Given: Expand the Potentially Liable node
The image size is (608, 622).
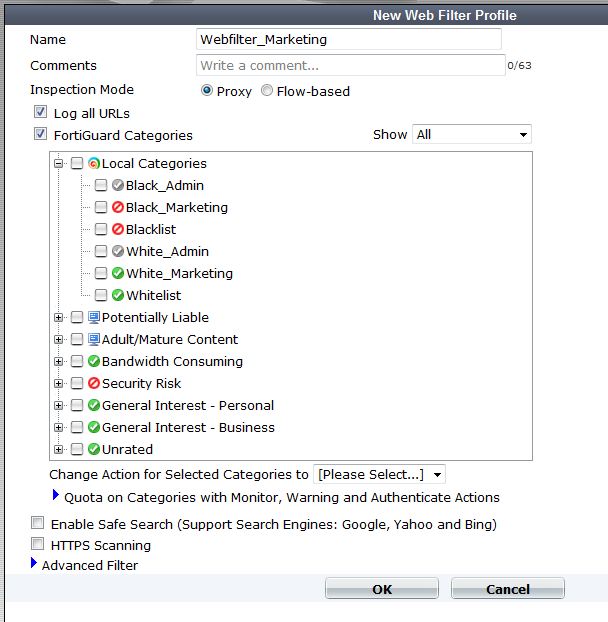Looking at the screenshot, I should (58, 317).
